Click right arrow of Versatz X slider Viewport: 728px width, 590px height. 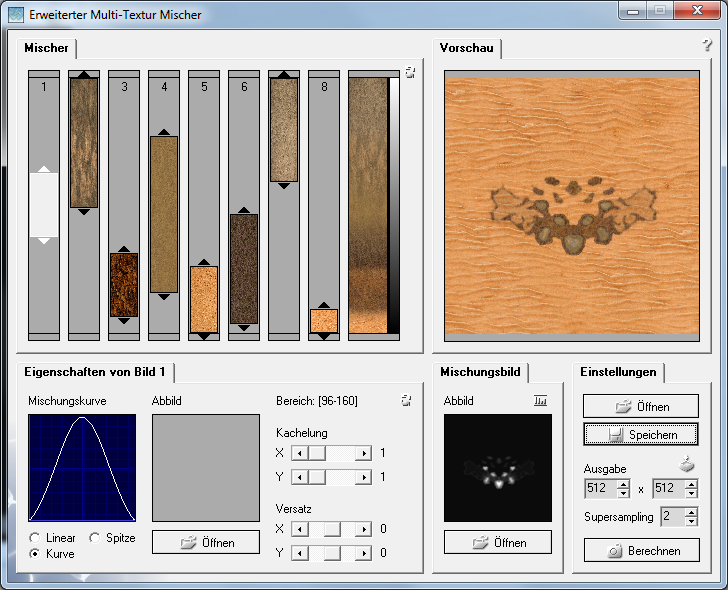[363, 529]
